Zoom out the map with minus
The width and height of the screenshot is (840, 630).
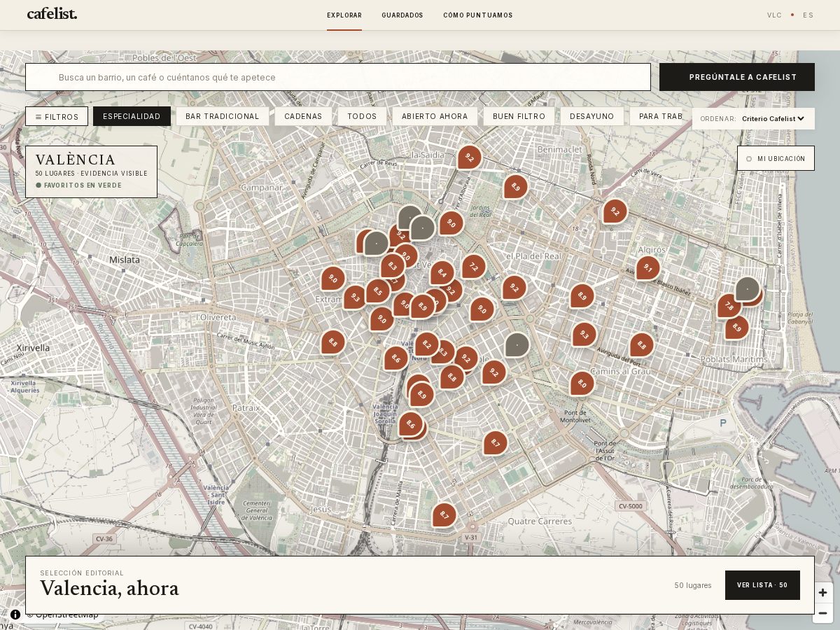(822, 613)
